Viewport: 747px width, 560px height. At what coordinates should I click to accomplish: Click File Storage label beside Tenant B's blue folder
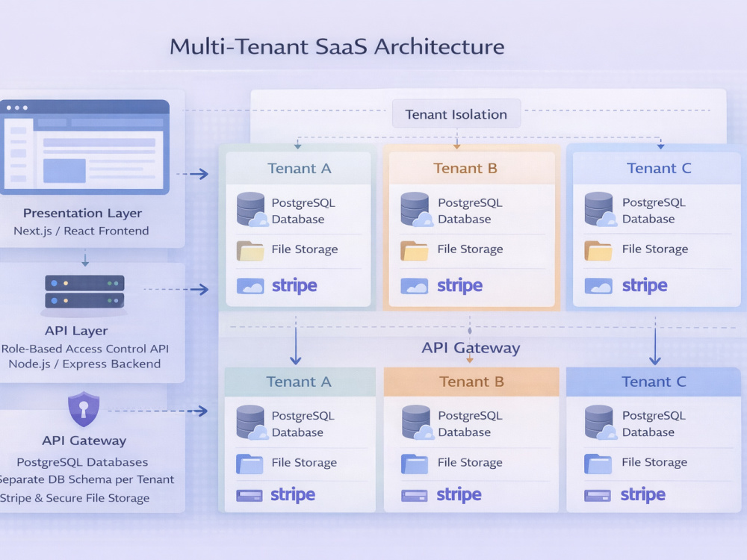(470, 462)
